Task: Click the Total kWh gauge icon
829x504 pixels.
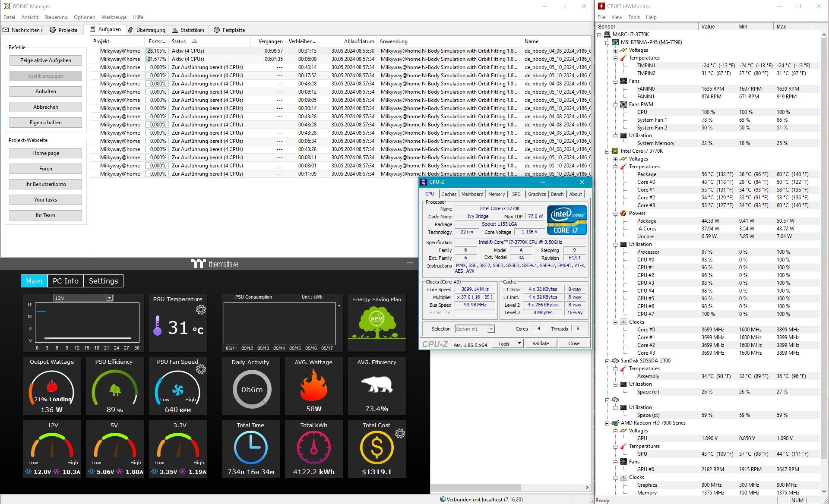Action: (x=313, y=447)
